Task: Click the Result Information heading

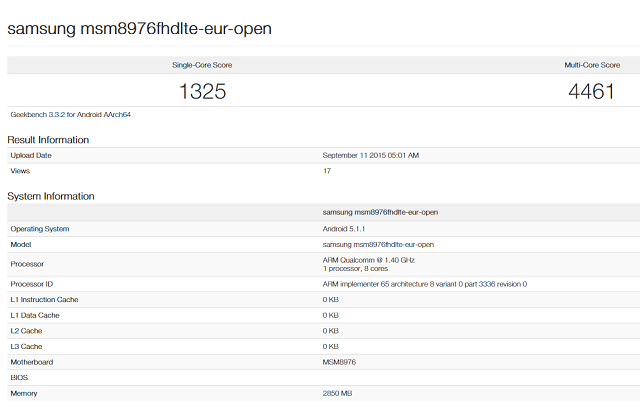Action: point(48,140)
